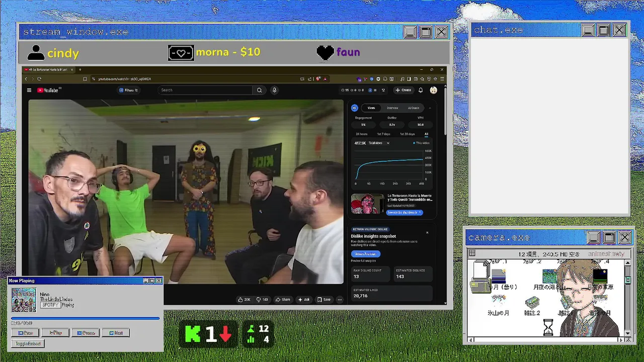Go back in the browser

(26, 79)
